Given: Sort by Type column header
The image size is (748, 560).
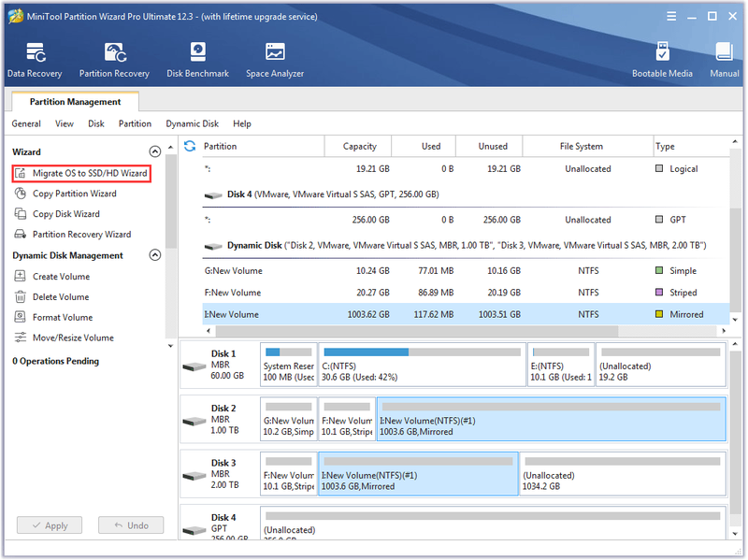Looking at the screenshot, I should [x=691, y=146].
